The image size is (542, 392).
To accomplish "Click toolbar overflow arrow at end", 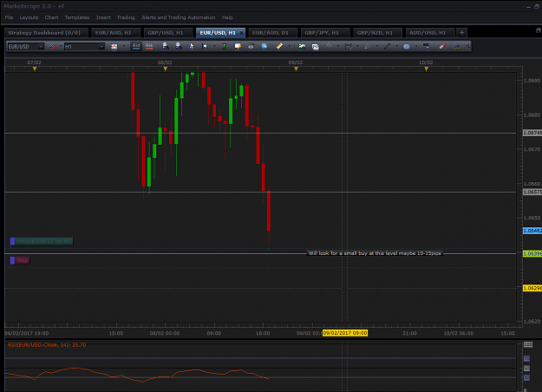I will click(x=468, y=46).
